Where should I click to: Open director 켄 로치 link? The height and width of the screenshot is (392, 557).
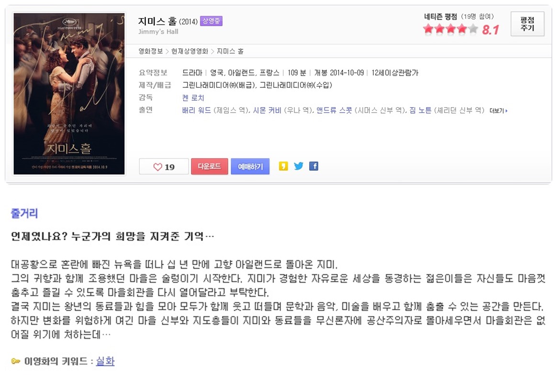[x=193, y=98]
